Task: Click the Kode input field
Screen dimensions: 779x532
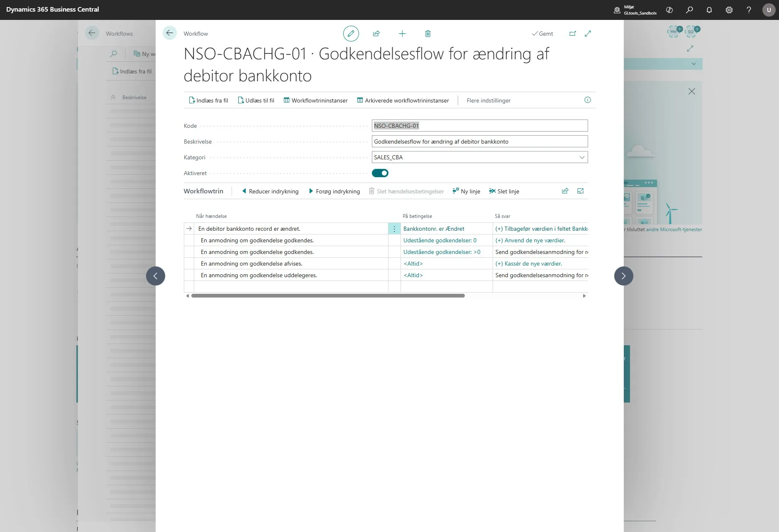Action: pos(480,126)
